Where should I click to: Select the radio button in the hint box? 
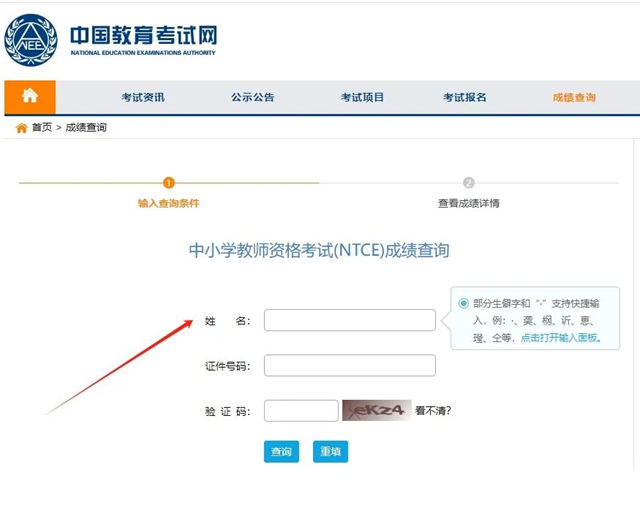(463, 303)
